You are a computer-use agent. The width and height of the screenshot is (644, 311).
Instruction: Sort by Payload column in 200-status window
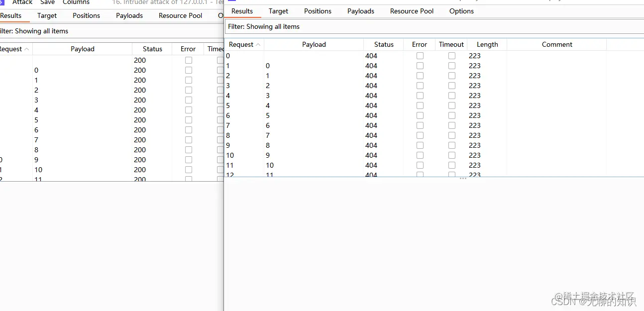tap(83, 49)
